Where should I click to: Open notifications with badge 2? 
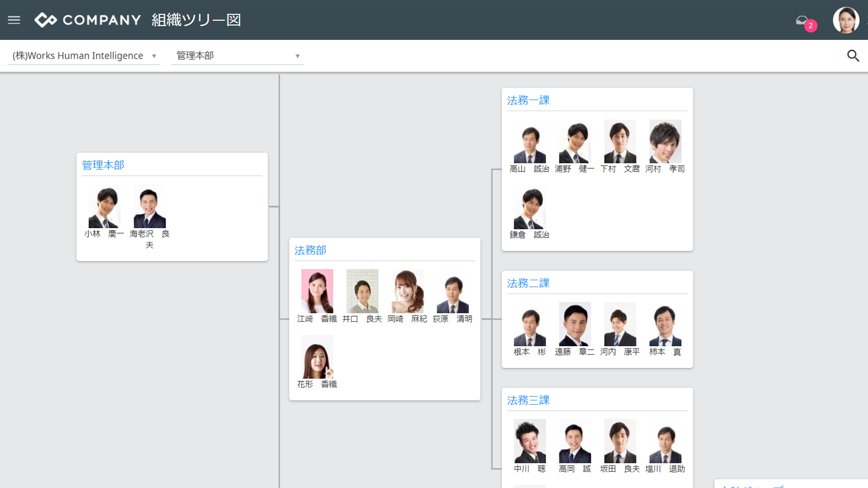[804, 22]
